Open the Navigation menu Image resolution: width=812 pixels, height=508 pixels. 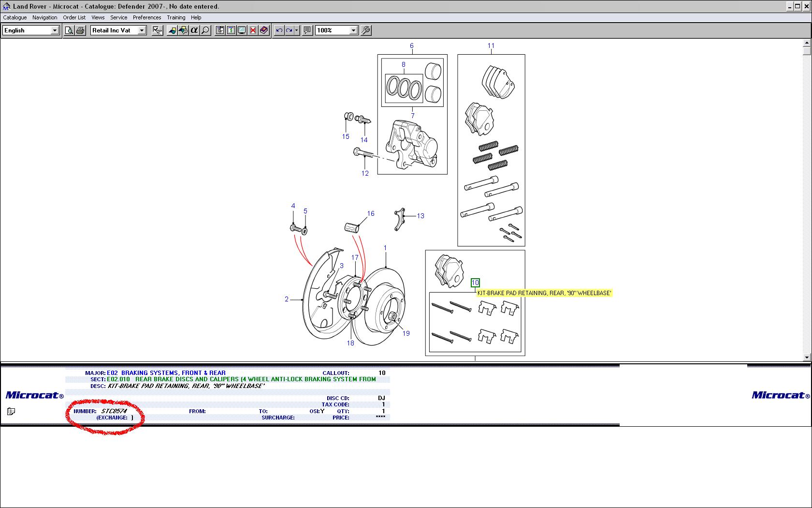(x=44, y=17)
